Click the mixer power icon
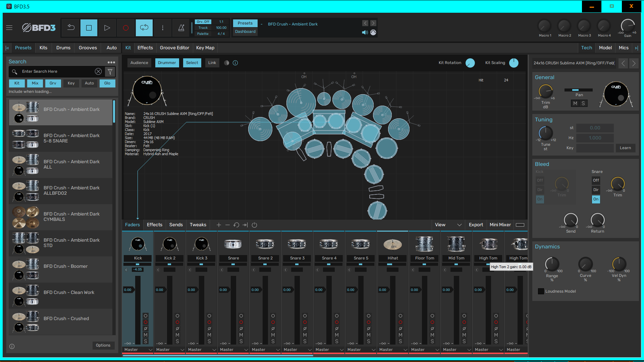 click(x=254, y=225)
